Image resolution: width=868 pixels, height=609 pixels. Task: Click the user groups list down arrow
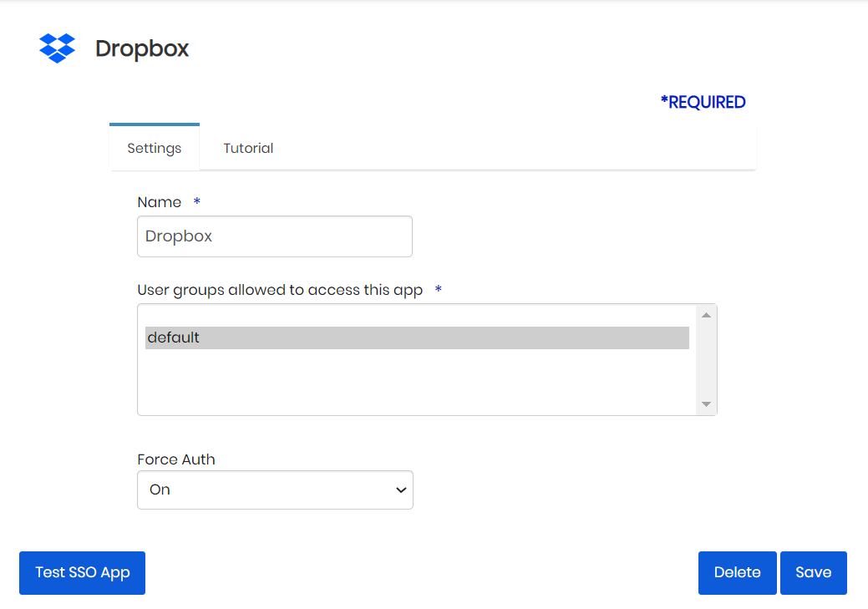click(x=706, y=404)
